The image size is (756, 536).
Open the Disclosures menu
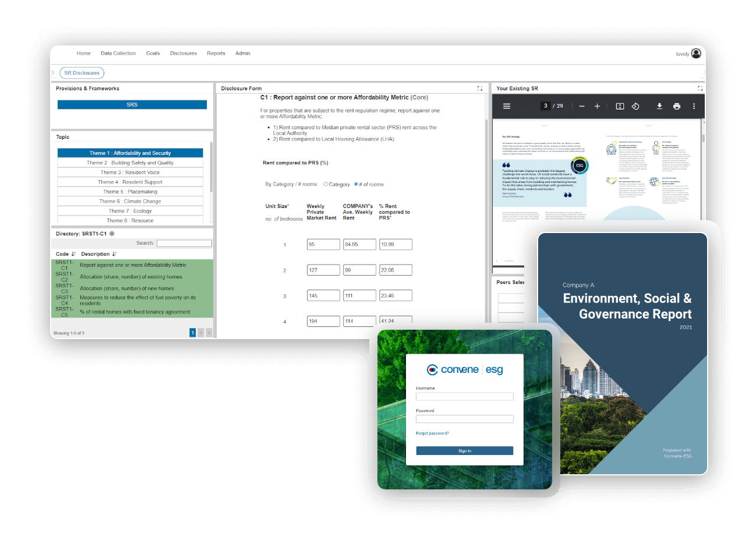pyautogui.click(x=183, y=53)
